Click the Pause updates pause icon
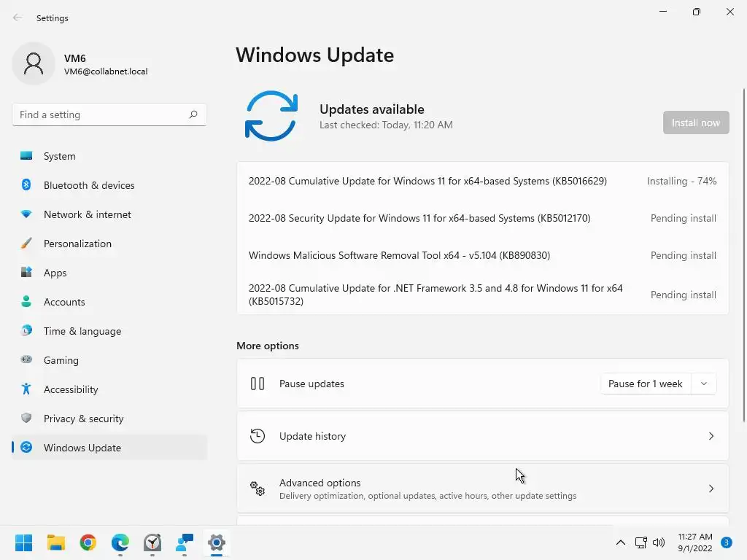Image resolution: width=747 pixels, height=560 pixels. click(258, 384)
